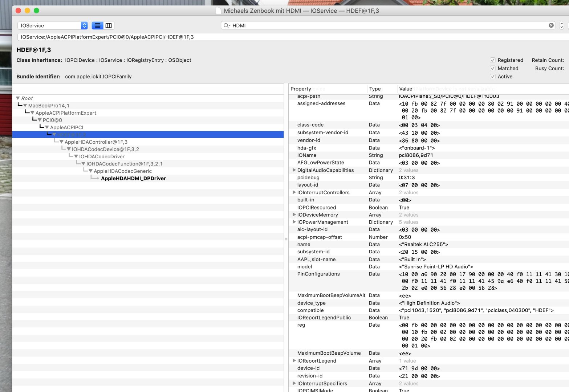The width and height of the screenshot is (569, 392).
Task: Toggle the Active checkbox
Action: tap(493, 77)
